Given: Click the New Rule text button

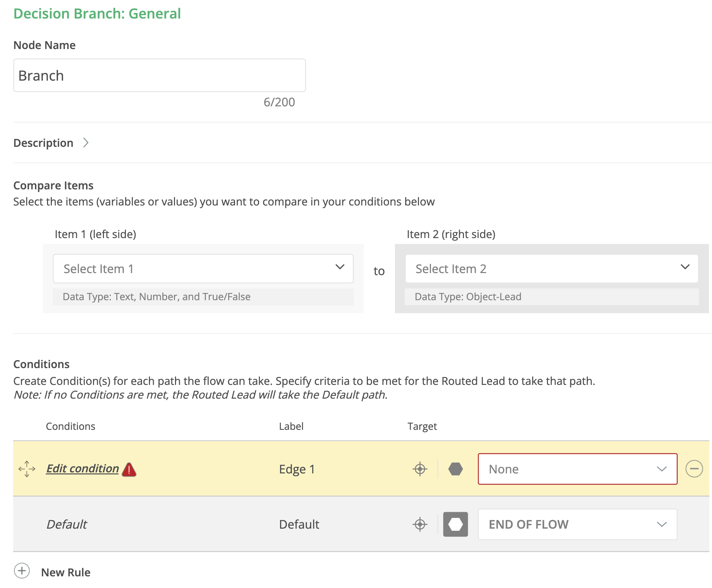Looking at the screenshot, I should (x=66, y=572).
